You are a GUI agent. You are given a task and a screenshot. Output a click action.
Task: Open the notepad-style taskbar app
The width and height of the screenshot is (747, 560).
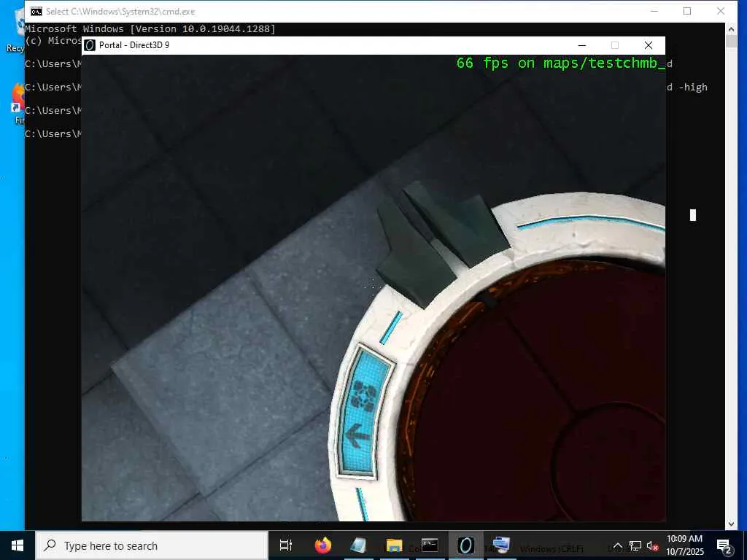(x=358, y=545)
